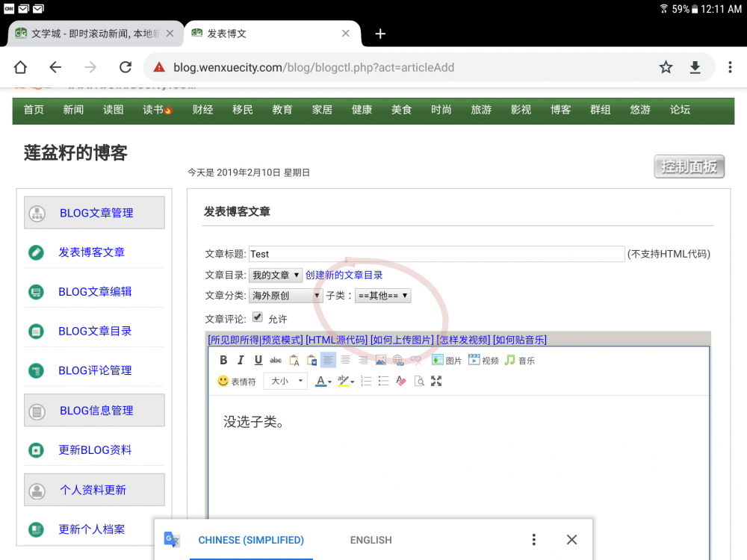Click the fullscreen expand editor icon

tap(436, 381)
